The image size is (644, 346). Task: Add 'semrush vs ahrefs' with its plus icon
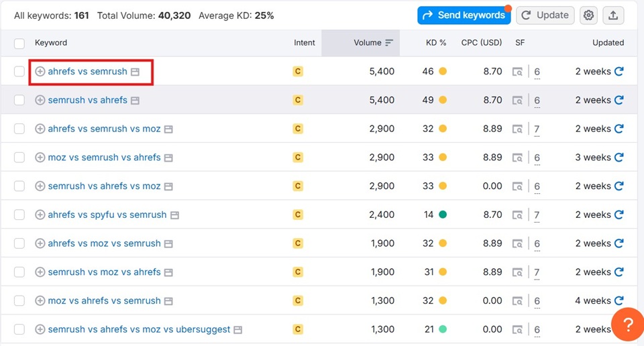click(40, 100)
